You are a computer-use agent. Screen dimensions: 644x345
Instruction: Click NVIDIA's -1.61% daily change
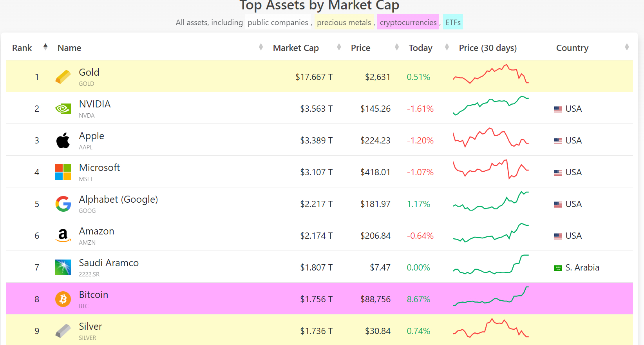click(420, 109)
